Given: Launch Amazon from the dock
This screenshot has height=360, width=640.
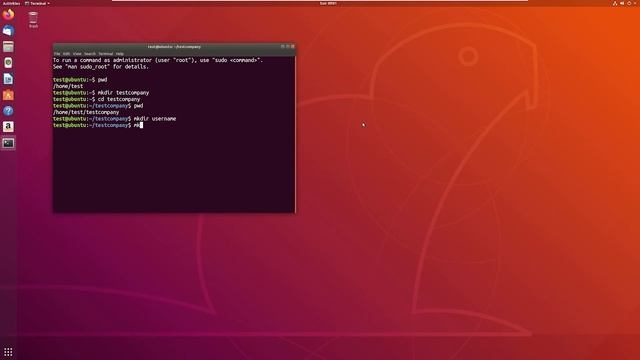Looking at the screenshot, I should pos(8,127).
